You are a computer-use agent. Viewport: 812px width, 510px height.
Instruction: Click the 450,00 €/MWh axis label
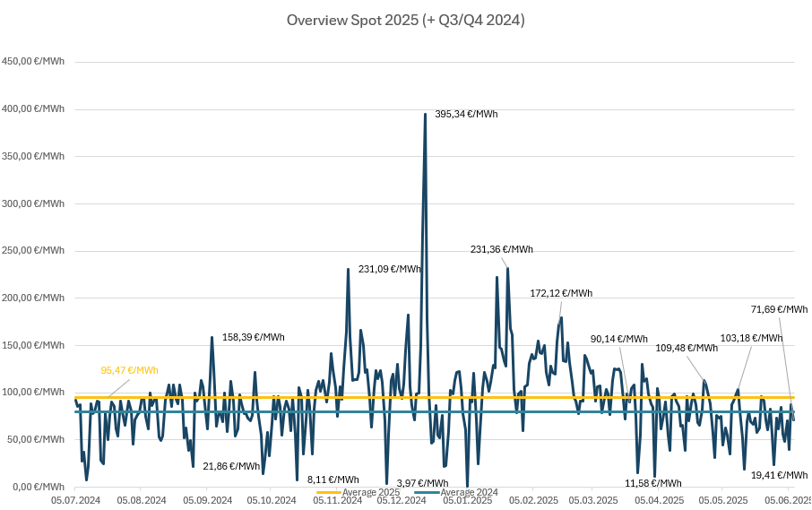tap(33, 62)
